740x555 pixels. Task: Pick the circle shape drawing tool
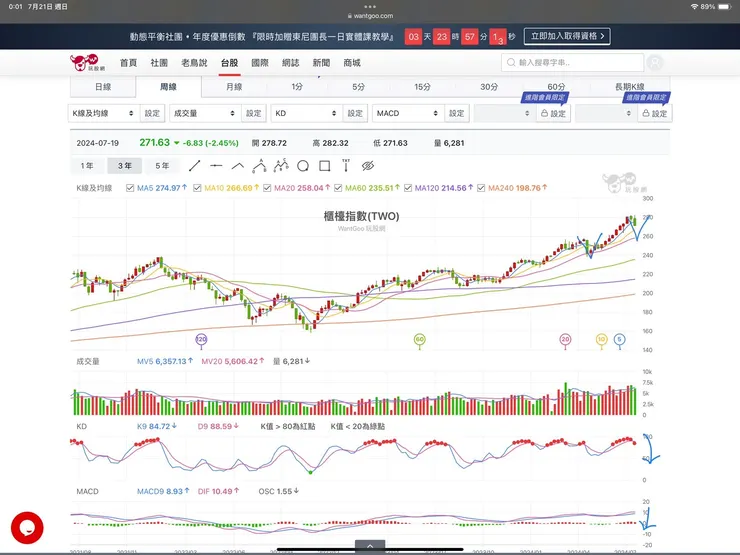(x=303, y=165)
